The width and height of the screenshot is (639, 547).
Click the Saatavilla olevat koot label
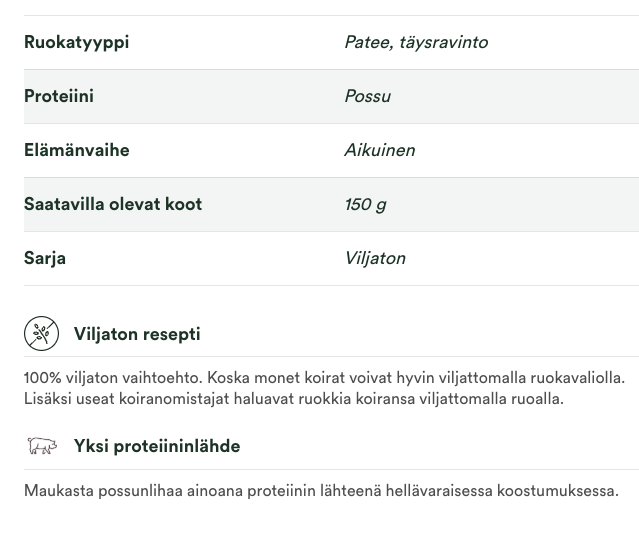(x=113, y=205)
